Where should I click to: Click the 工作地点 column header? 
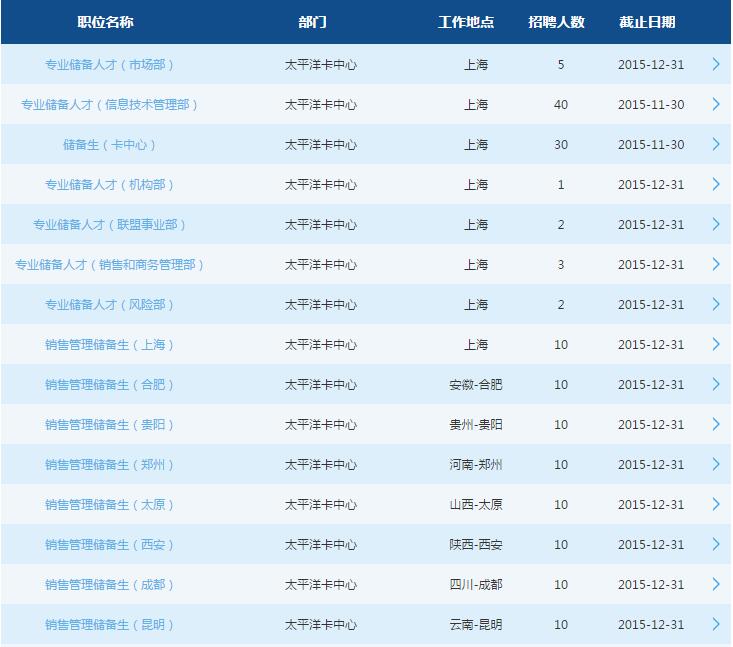pyautogui.click(x=467, y=22)
